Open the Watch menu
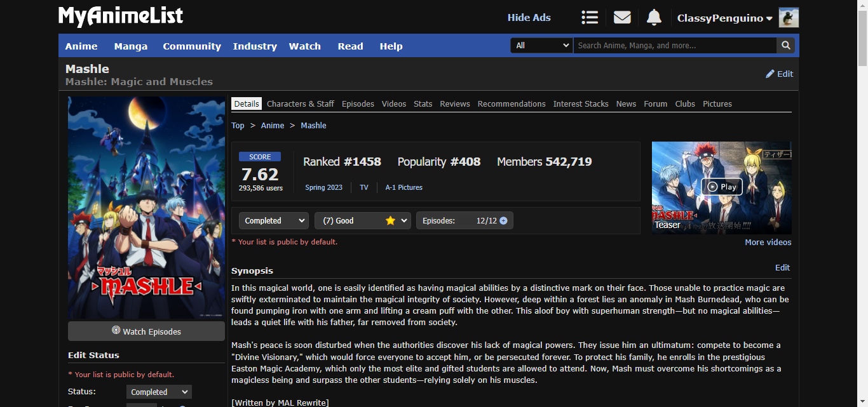Image resolution: width=868 pixels, height=407 pixels. pos(305,46)
